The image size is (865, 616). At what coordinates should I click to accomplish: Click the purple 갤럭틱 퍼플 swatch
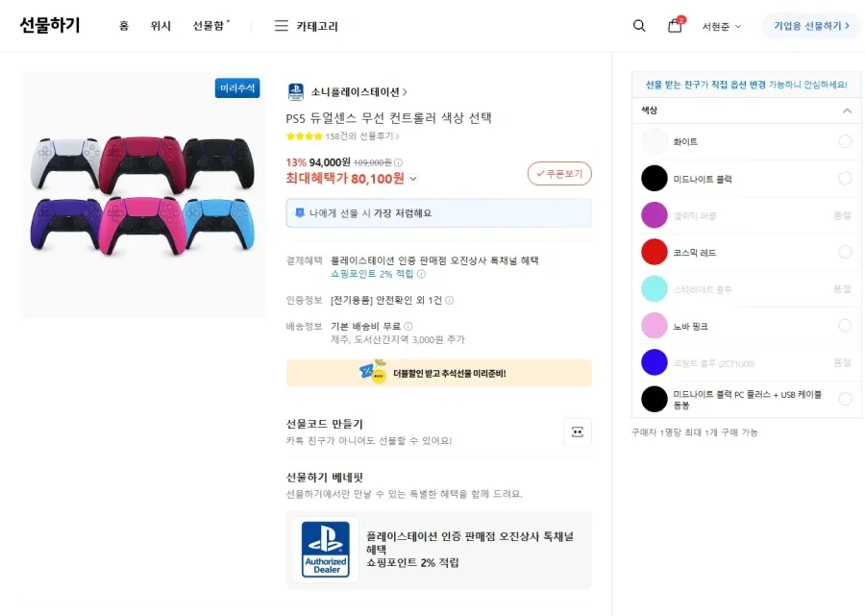[655, 215]
